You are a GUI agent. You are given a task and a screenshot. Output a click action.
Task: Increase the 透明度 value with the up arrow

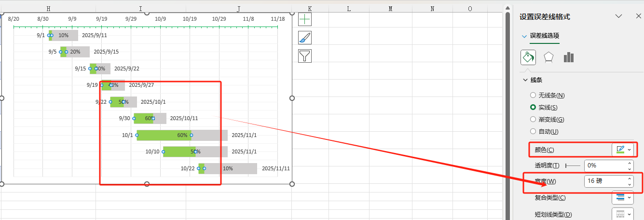630,163
